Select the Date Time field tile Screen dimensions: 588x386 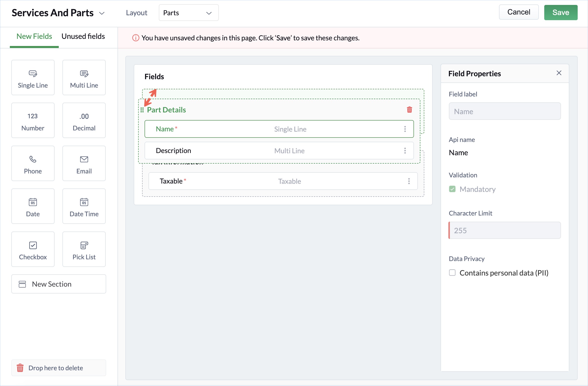pos(84,206)
